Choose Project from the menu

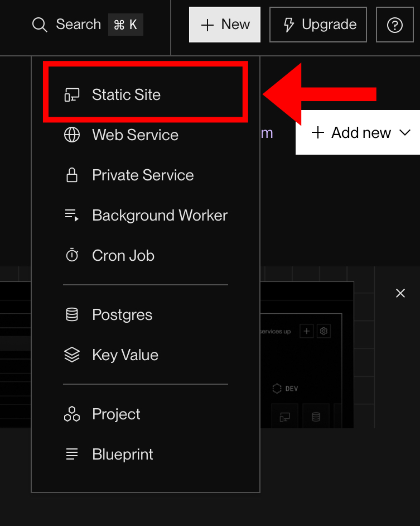pos(146,414)
